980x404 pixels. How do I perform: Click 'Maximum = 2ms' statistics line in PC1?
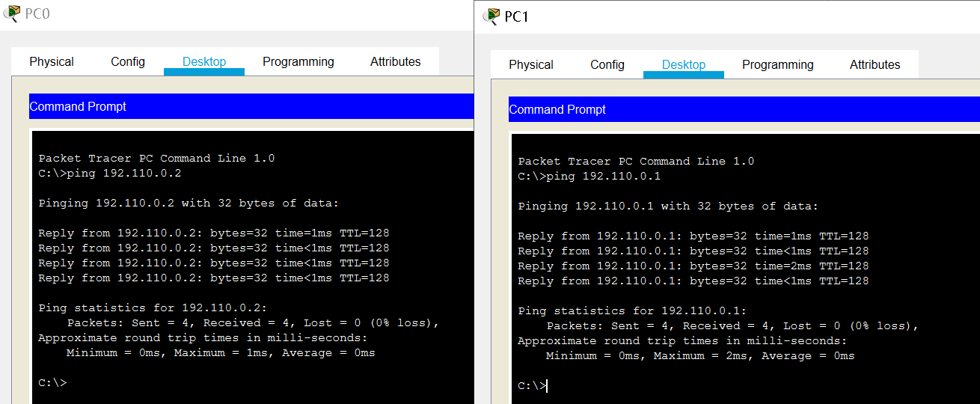pos(700,356)
